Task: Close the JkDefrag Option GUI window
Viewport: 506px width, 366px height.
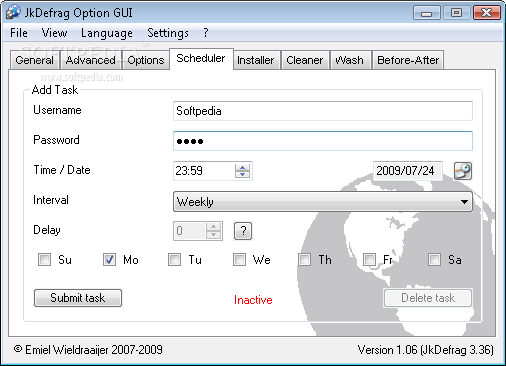Action: click(487, 13)
